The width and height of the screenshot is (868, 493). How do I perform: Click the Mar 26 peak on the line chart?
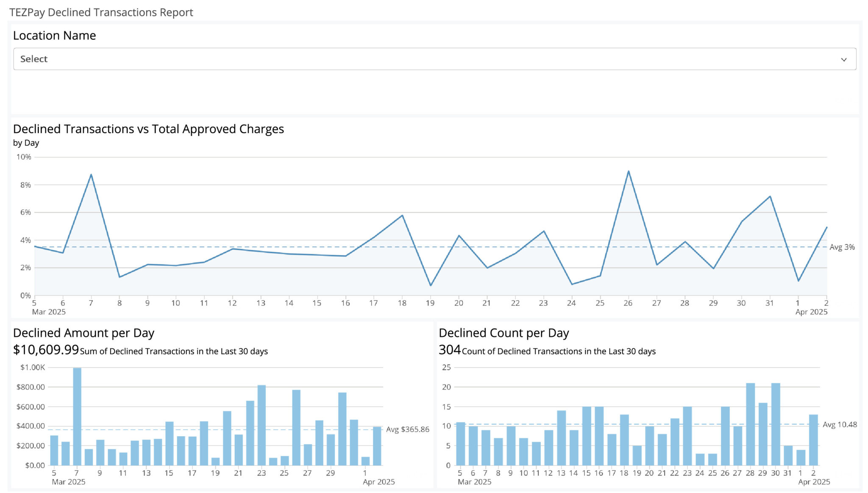[x=628, y=171]
